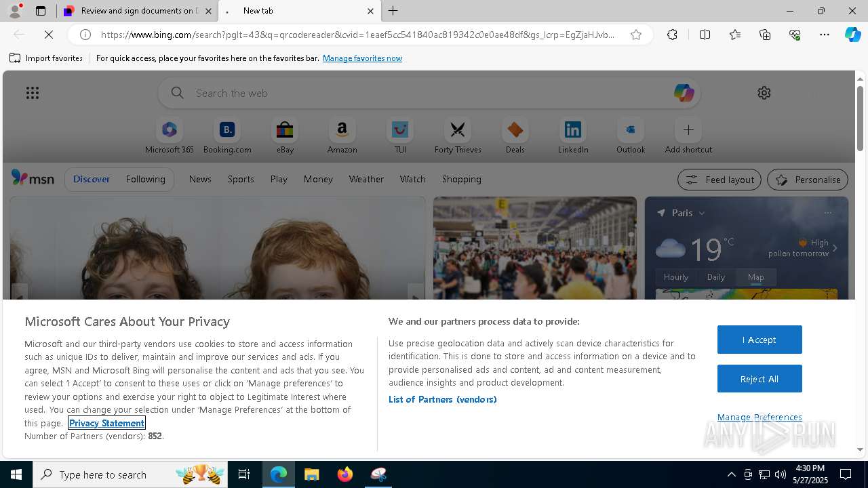Open News section

200,179
